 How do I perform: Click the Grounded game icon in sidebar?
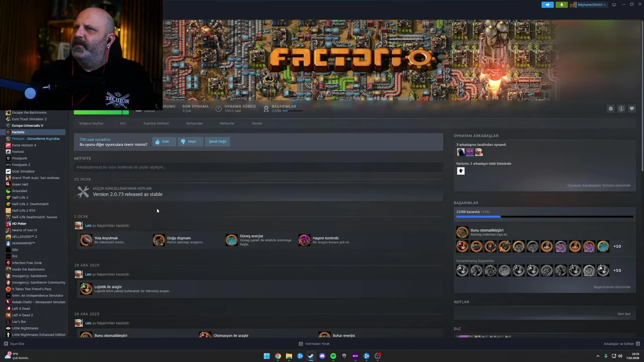(8, 191)
